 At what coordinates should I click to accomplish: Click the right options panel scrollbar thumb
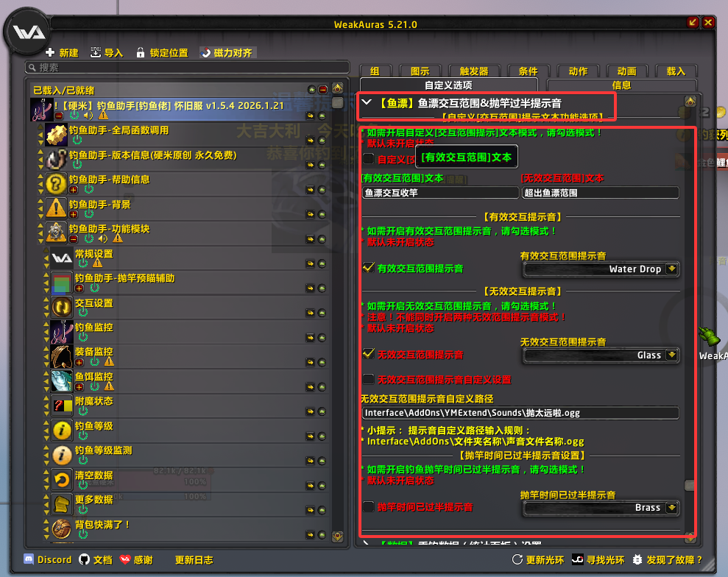point(690,486)
